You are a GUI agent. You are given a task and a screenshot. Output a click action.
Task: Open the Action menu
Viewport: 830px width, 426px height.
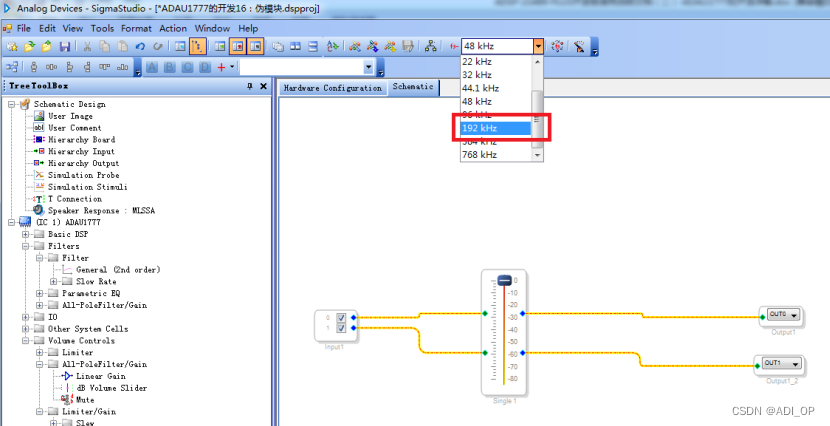point(173,29)
